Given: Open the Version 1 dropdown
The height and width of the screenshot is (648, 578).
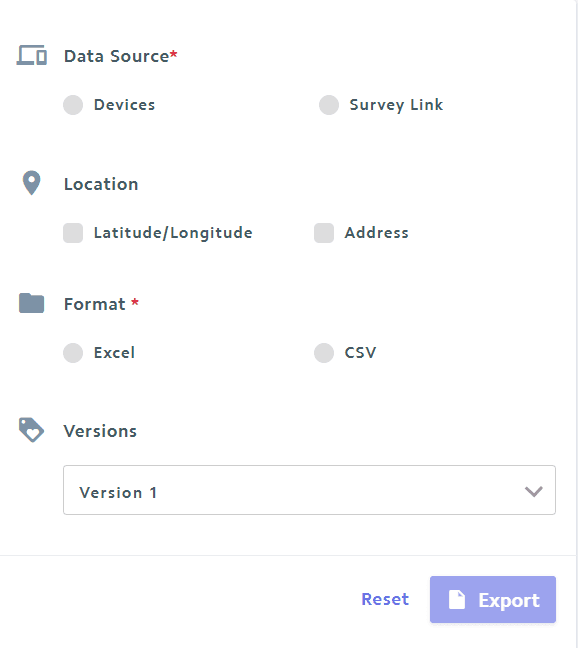Looking at the screenshot, I should (x=309, y=490).
